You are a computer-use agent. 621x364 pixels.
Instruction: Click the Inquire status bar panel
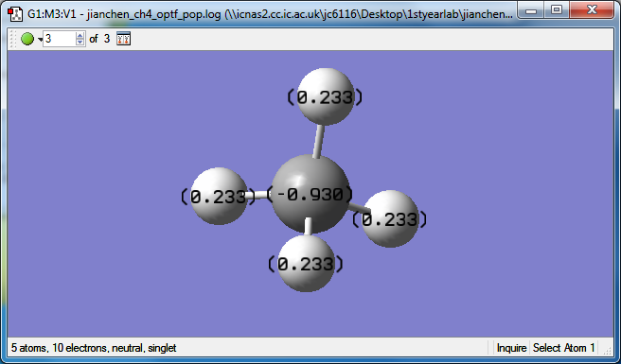511,348
